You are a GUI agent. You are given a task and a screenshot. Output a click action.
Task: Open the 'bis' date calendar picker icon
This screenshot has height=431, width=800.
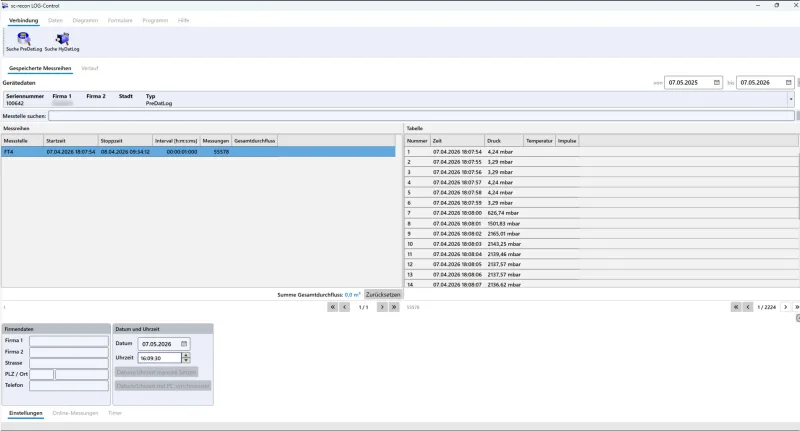point(788,83)
